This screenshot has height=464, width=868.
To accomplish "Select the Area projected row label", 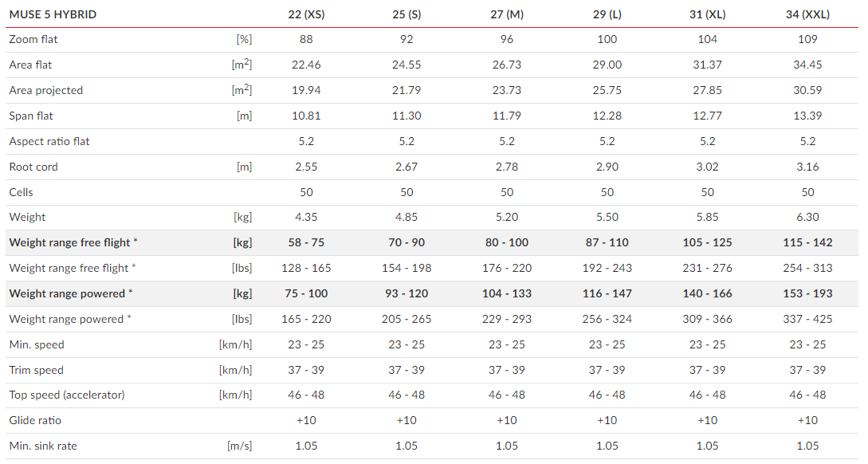I will pyautogui.click(x=46, y=90).
